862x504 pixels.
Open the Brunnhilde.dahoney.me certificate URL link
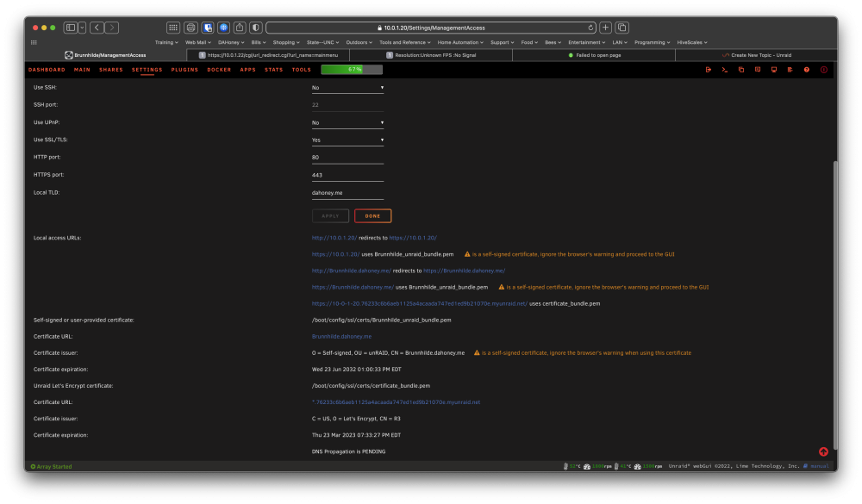point(341,336)
